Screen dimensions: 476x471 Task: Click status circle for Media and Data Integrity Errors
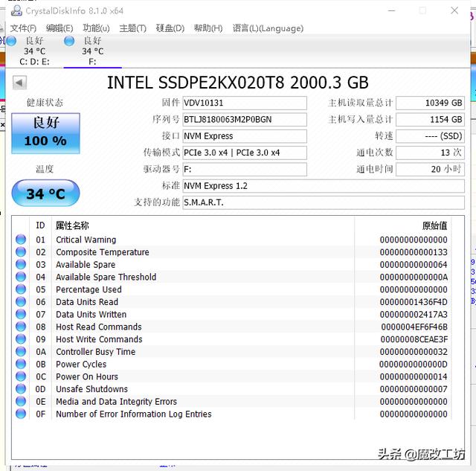(x=21, y=401)
